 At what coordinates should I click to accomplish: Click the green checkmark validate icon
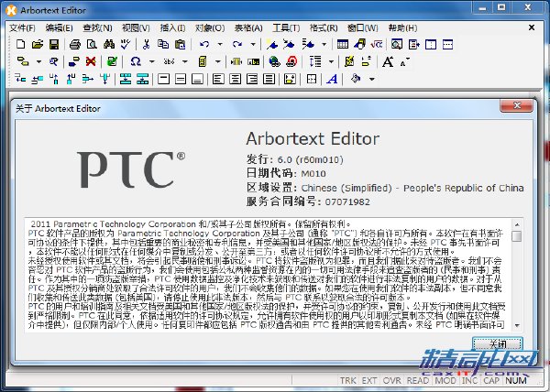(112, 61)
